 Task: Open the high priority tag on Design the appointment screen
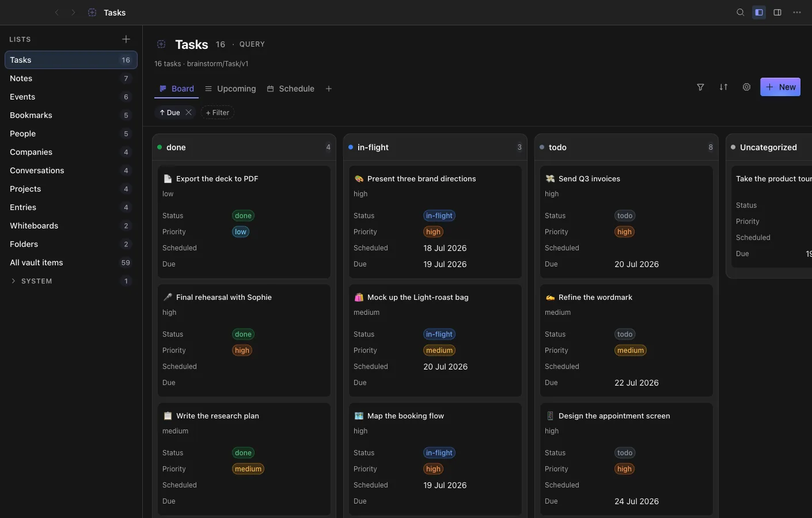tap(624, 469)
